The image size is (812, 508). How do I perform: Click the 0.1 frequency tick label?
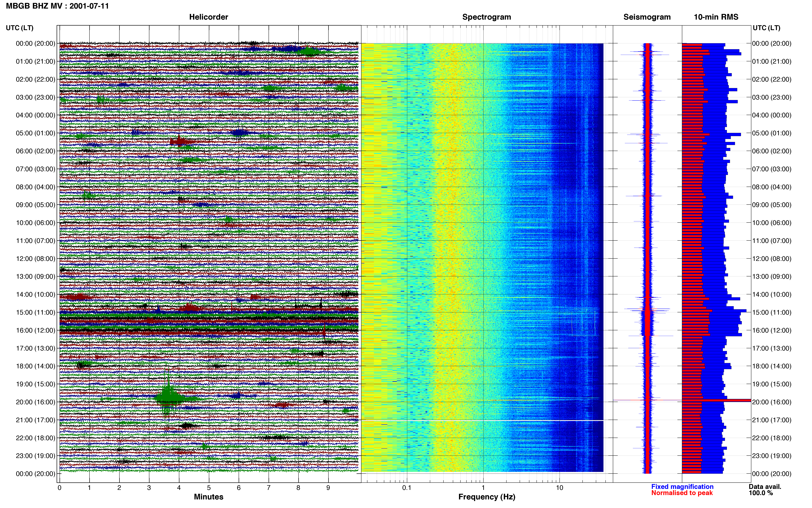pyautogui.click(x=407, y=488)
